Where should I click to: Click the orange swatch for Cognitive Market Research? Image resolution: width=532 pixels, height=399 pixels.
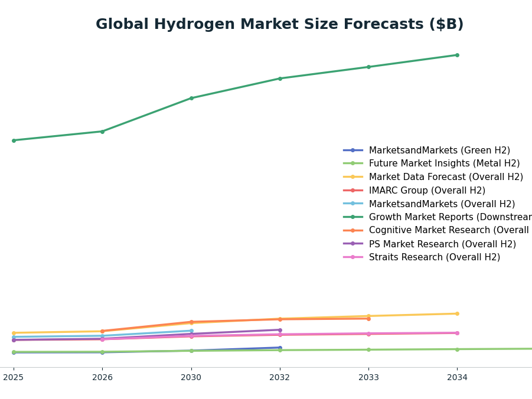[353, 231]
